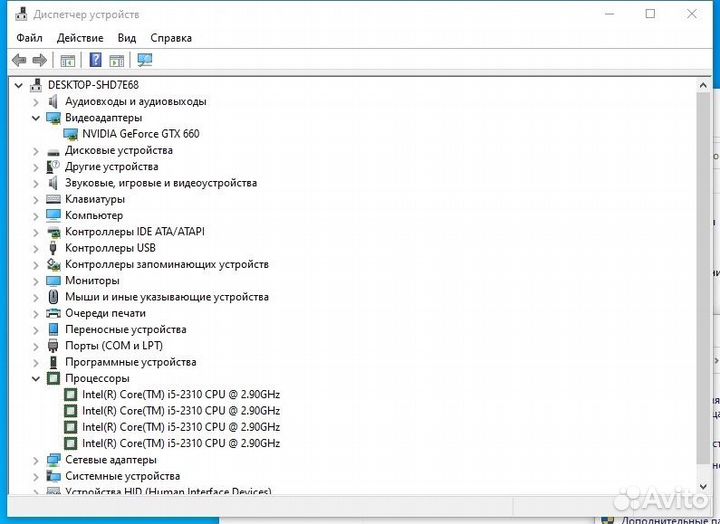Open the Действие menu
The width and height of the screenshot is (720, 524).
(x=80, y=38)
